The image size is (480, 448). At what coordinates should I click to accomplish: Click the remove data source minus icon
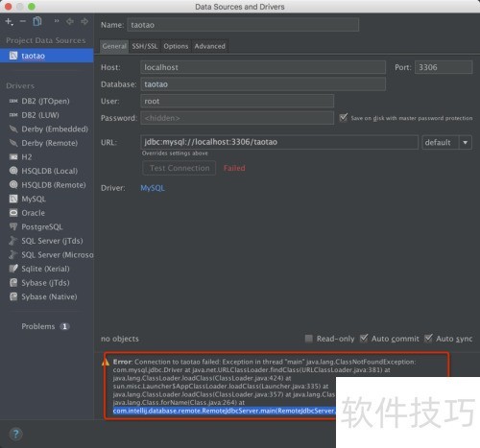pyautogui.click(x=23, y=21)
